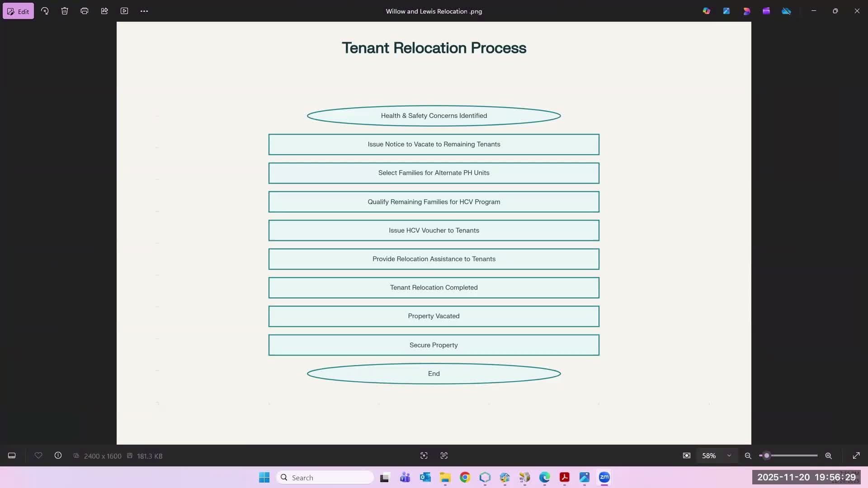The image size is (868, 488).
Task: Click the Edit button
Action: click(18, 11)
